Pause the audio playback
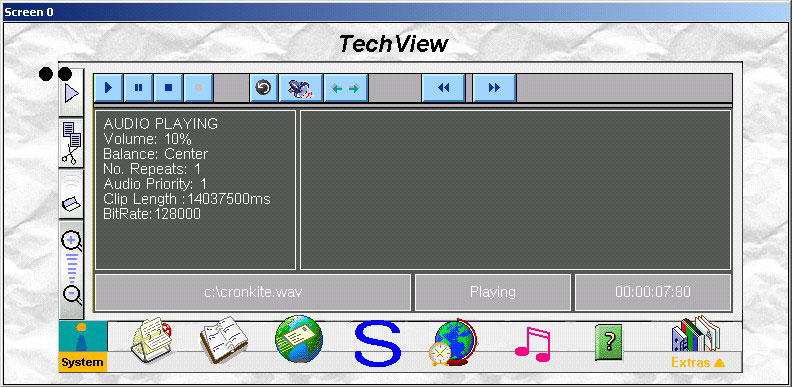Image resolution: width=792 pixels, height=387 pixels. [x=138, y=88]
